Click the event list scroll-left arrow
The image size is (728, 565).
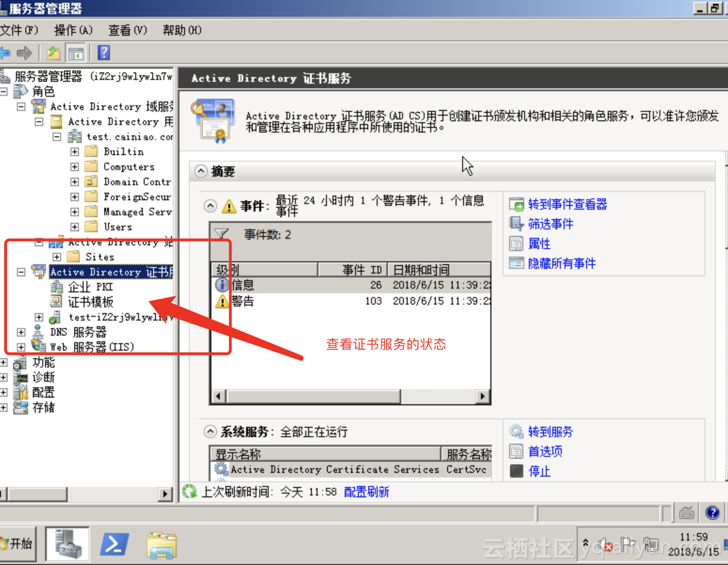(219, 396)
